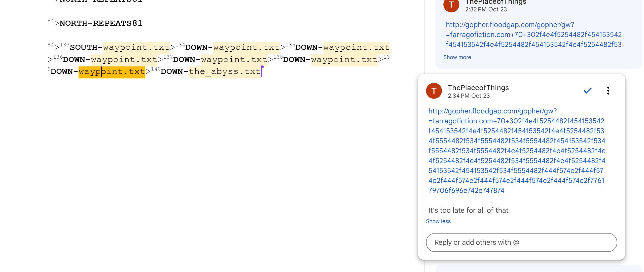This screenshot has width=644, height=272.
Task: Click the NORTH-REPEATS81 line after footnote 84
Action: pyautogui.click(x=101, y=24)
